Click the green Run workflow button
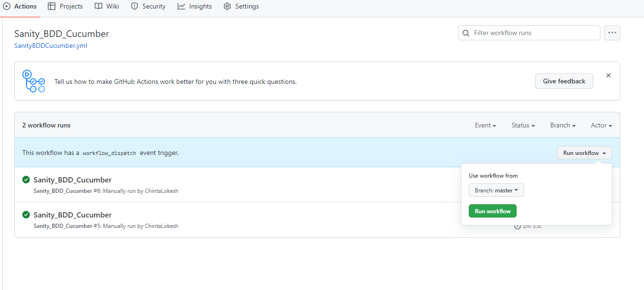Screen dimensions: 644x290 pyautogui.click(x=492, y=211)
